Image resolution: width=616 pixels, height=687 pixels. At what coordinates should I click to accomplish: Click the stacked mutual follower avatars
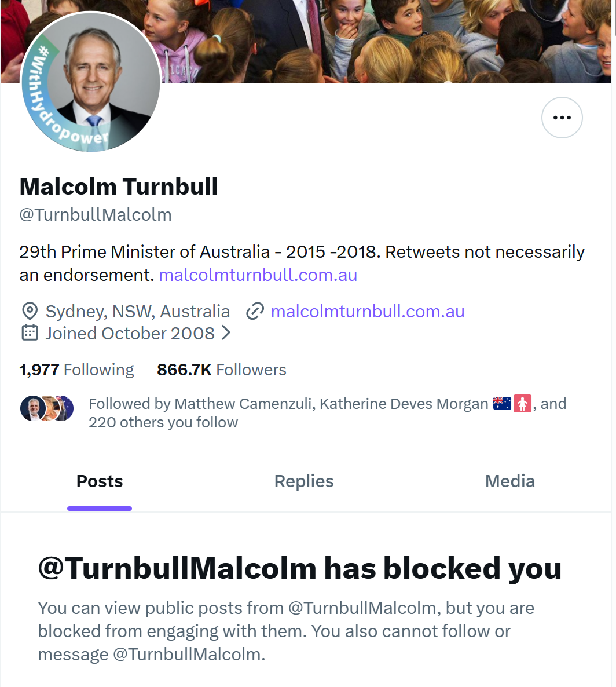(47, 408)
